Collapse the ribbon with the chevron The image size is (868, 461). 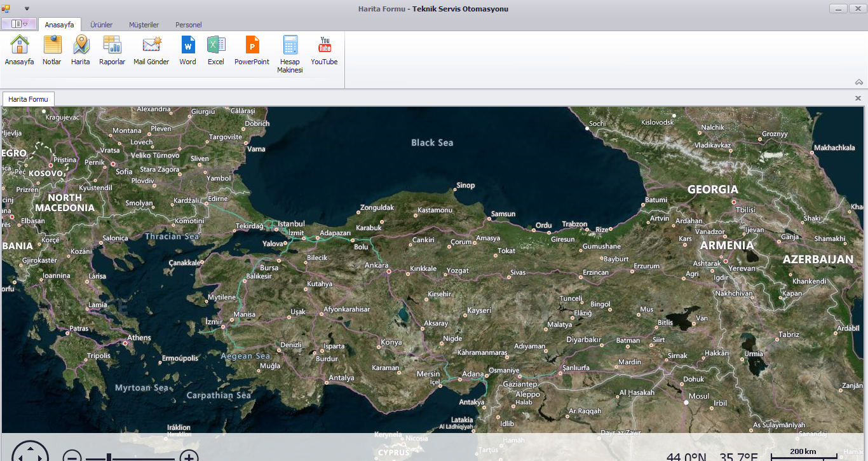(858, 82)
